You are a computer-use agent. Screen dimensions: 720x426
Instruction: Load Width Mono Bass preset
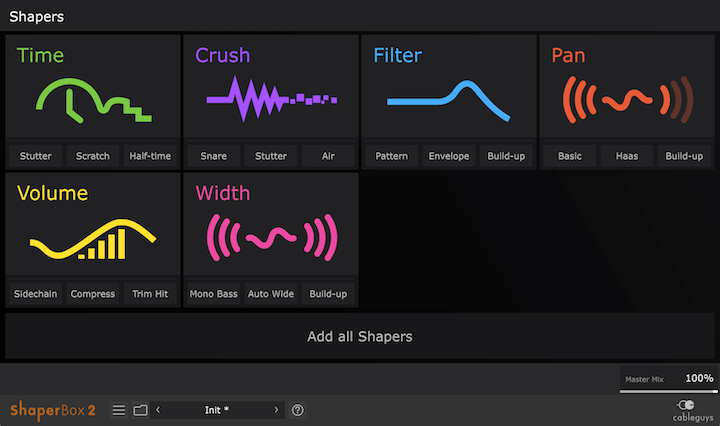click(x=214, y=294)
